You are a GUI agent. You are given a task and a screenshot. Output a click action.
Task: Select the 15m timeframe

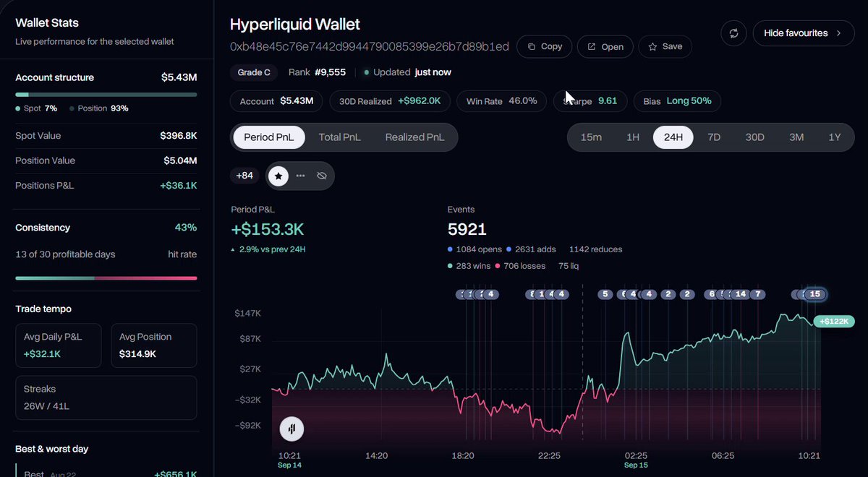pyautogui.click(x=591, y=137)
